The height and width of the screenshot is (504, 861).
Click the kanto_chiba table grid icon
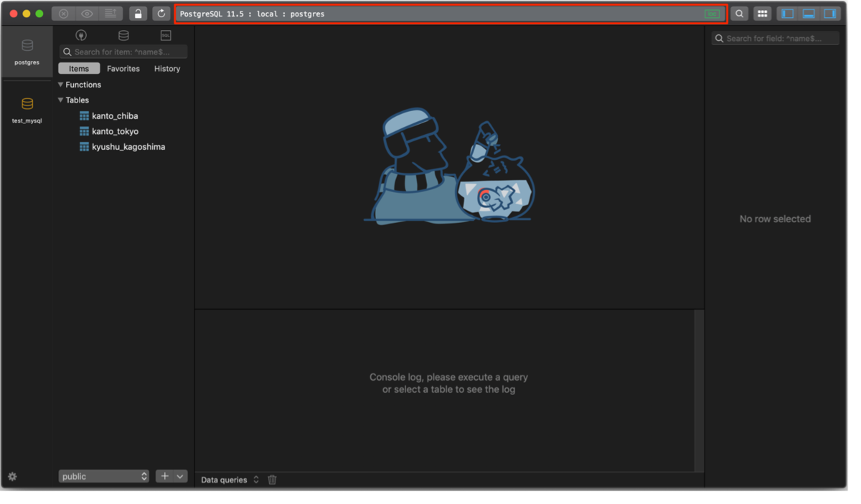(84, 115)
